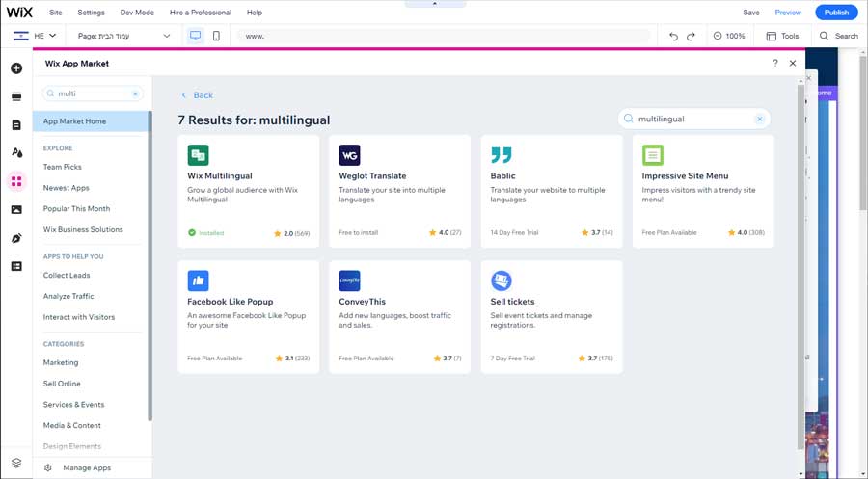The image size is (868, 479).
Task: Open the Content Manager table icon in sidebar
Action: tap(16, 266)
